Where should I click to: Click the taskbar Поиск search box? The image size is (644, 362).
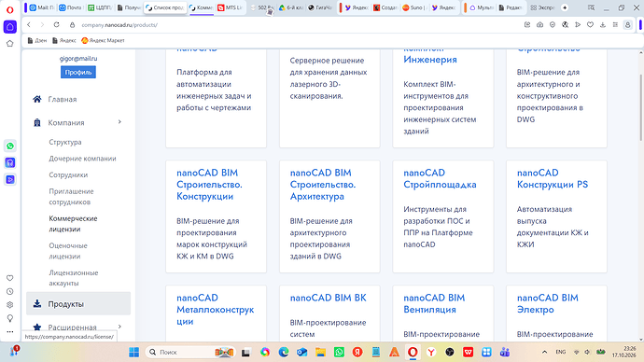point(189,352)
